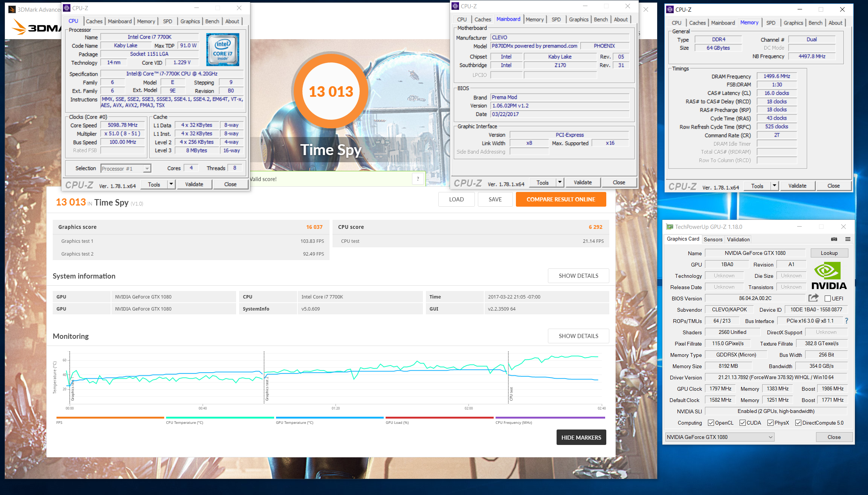
Task: Switch to the Sensors tab in GPU-Z
Action: 713,239
